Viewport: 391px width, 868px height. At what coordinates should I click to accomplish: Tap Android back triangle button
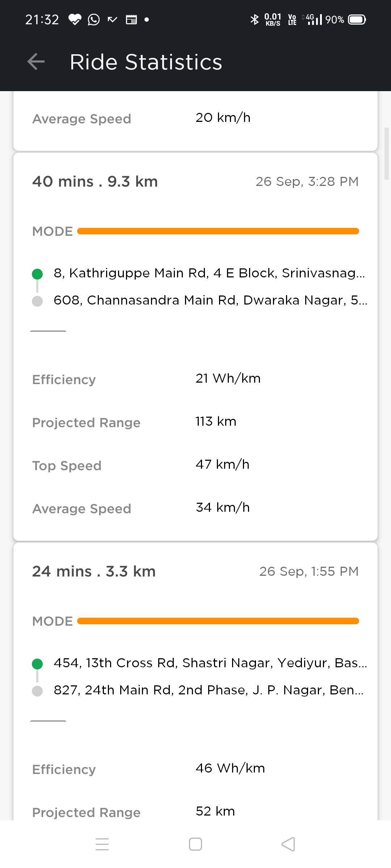click(288, 844)
